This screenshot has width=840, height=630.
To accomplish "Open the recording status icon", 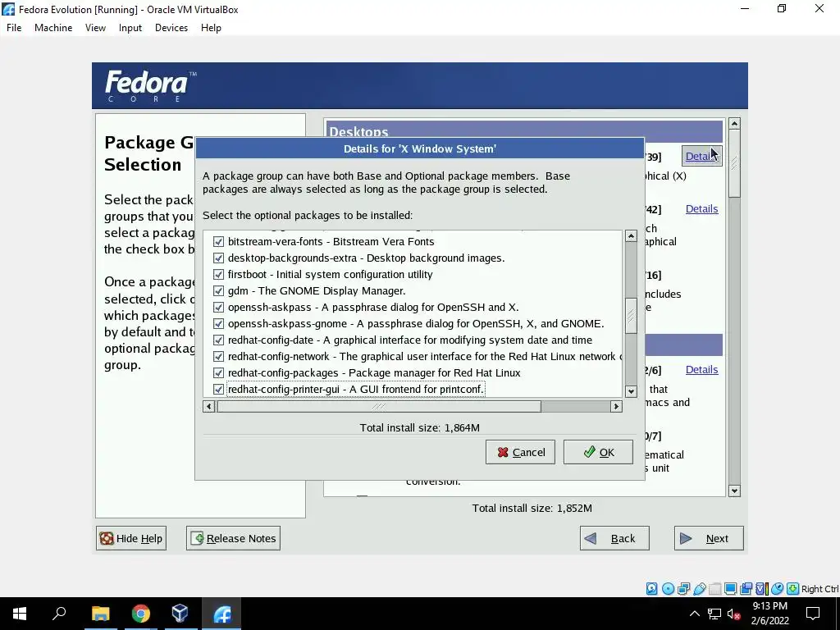I will coord(746,589).
